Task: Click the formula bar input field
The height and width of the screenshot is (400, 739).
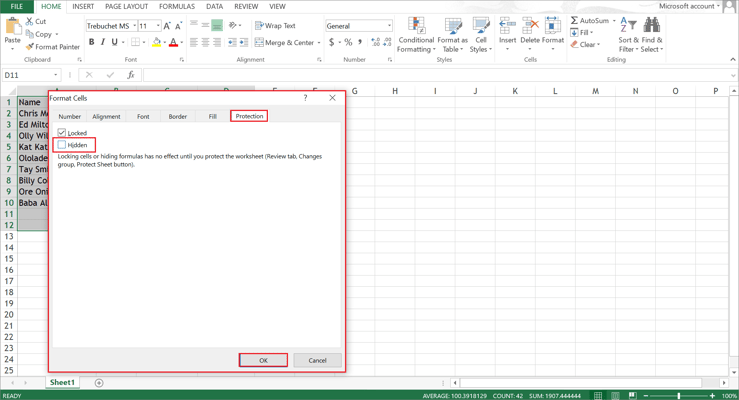Action: click(x=436, y=75)
